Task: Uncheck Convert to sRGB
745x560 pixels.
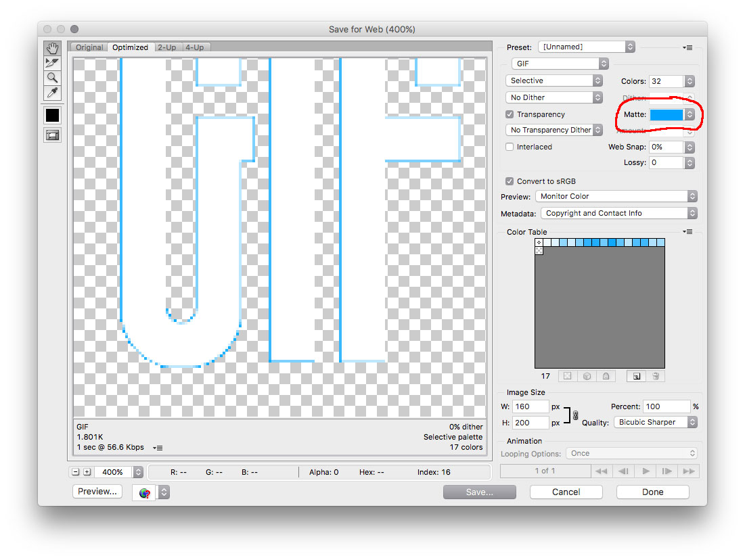Action: (510, 181)
